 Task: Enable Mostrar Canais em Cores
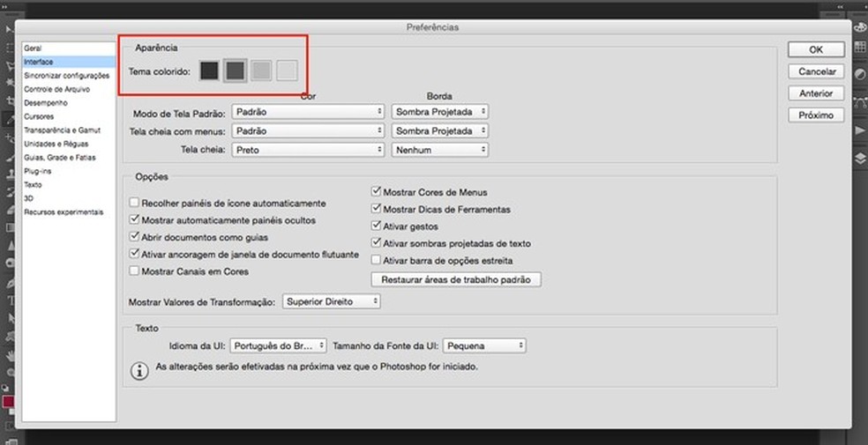pos(134,271)
